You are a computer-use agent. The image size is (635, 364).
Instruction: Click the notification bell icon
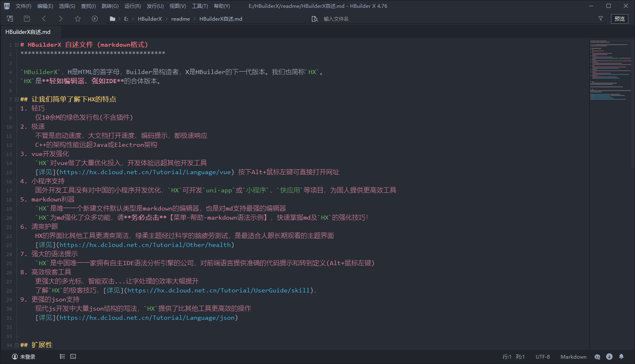coord(621,357)
